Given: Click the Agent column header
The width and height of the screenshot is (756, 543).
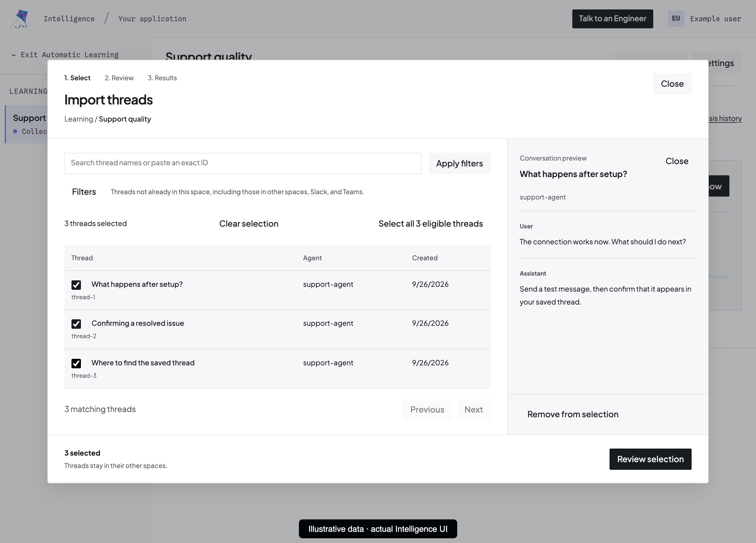Looking at the screenshot, I should 312,258.
